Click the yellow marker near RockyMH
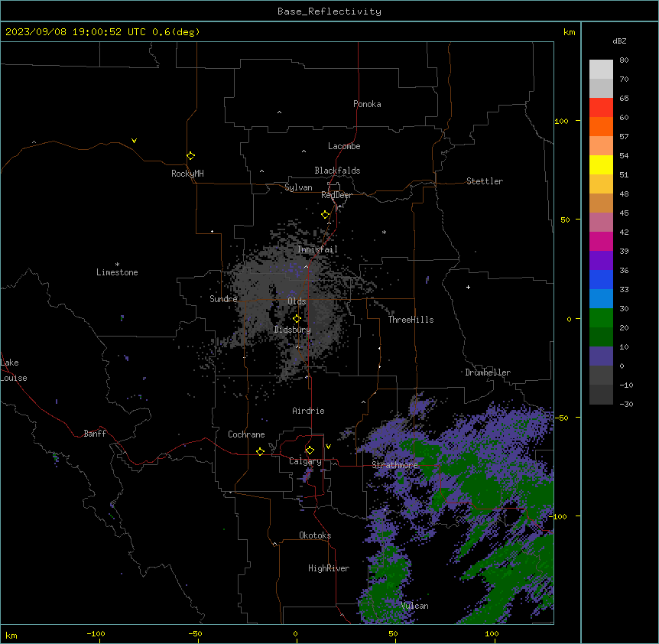 pyautogui.click(x=190, y=155)
